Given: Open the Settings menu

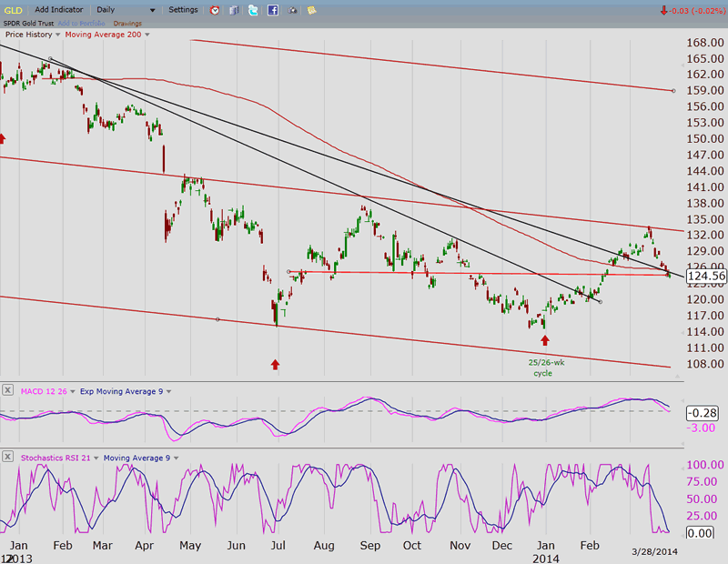Looking at the screenshot, I should (183, 9).
